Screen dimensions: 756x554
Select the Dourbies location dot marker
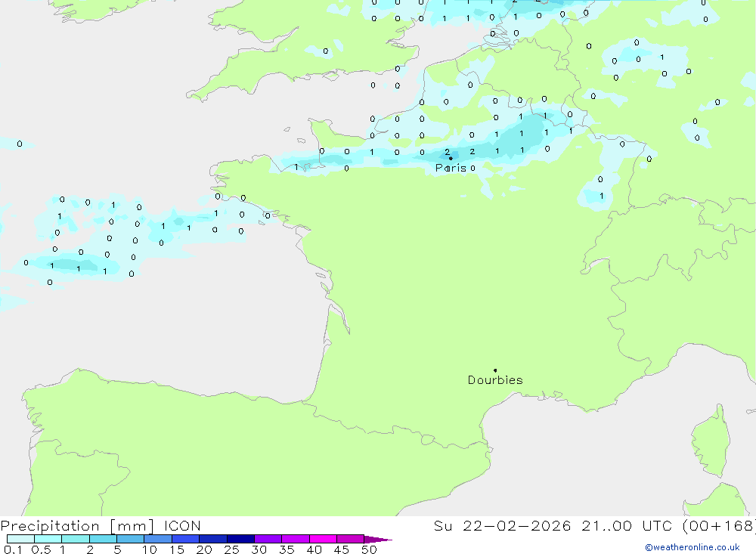(x=495, y=370)
